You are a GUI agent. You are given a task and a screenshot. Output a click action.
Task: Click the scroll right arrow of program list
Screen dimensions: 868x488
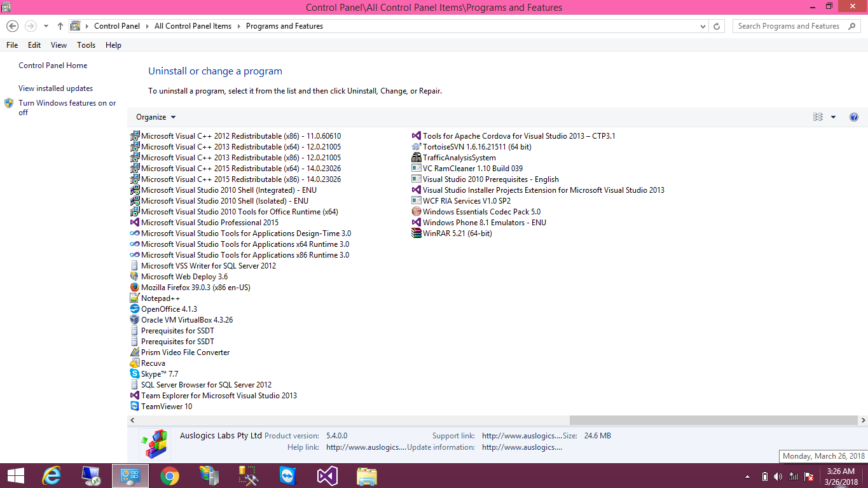[863, 421]
